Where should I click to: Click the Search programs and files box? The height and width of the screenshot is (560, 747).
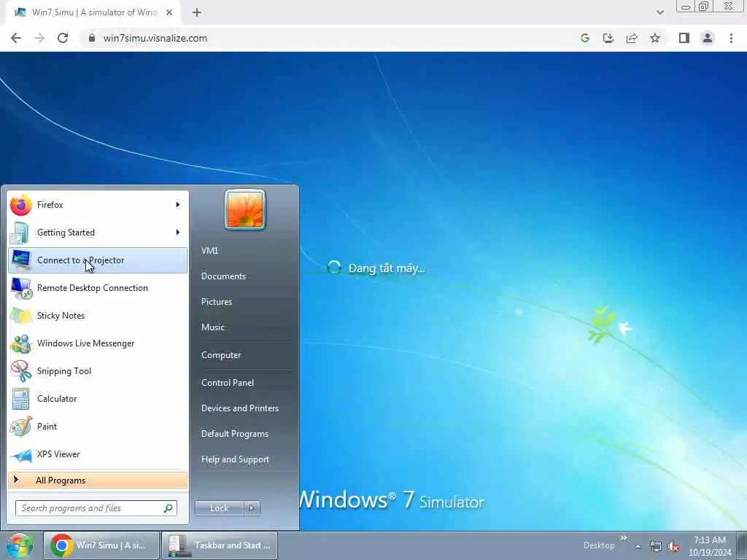96,508
